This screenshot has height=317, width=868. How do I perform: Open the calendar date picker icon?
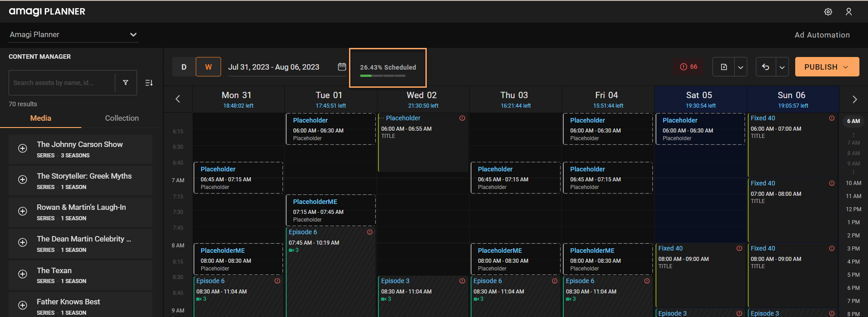pyautogui.click(x=342, y=66)
